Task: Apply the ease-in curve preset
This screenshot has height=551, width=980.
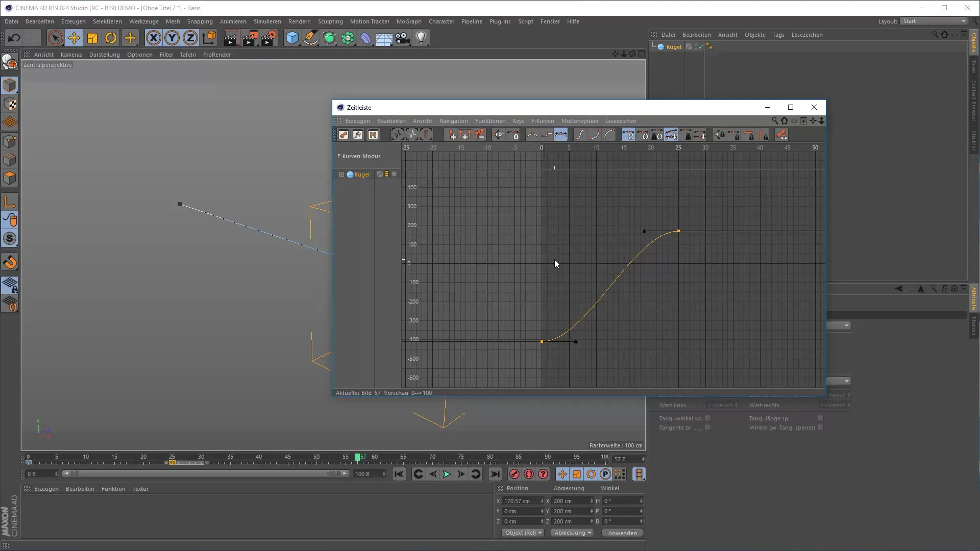Action: point(595,135)
